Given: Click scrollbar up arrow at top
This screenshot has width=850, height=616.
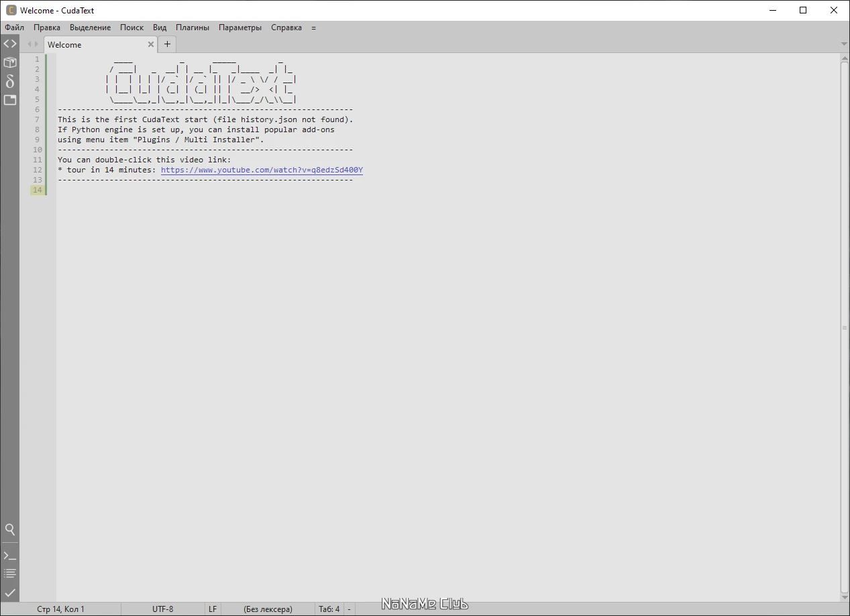Looking at the screenshot, I should click(x=845, y=58).
